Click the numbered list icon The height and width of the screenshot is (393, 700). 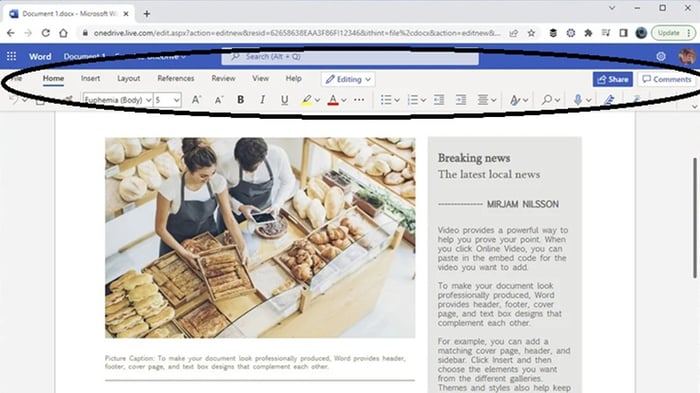pyautogui.click(x=412, y=100)
